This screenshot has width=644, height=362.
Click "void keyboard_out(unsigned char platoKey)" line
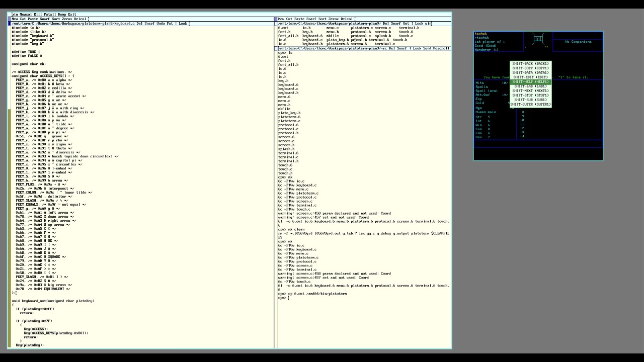[x=53, y=301]
